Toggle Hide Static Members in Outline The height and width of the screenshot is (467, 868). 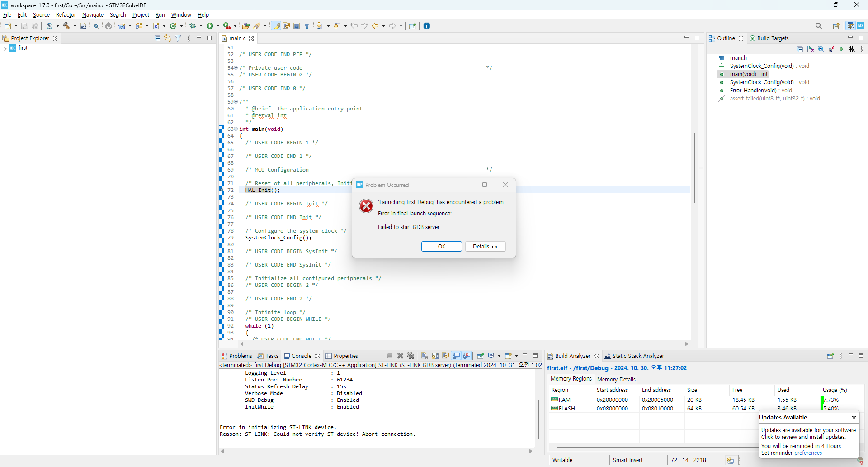[x=831, y=49]
